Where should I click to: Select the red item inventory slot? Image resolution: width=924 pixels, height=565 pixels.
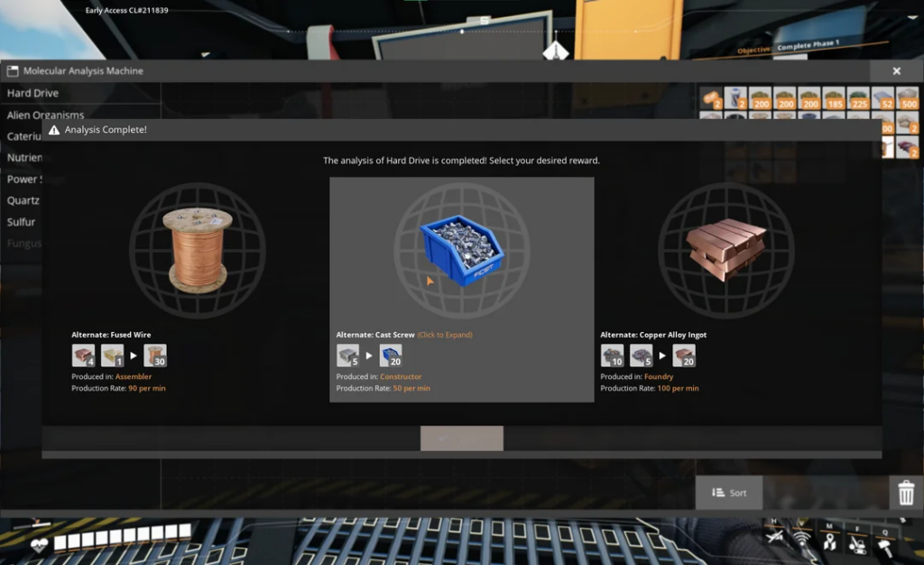[x=908, y=147]
